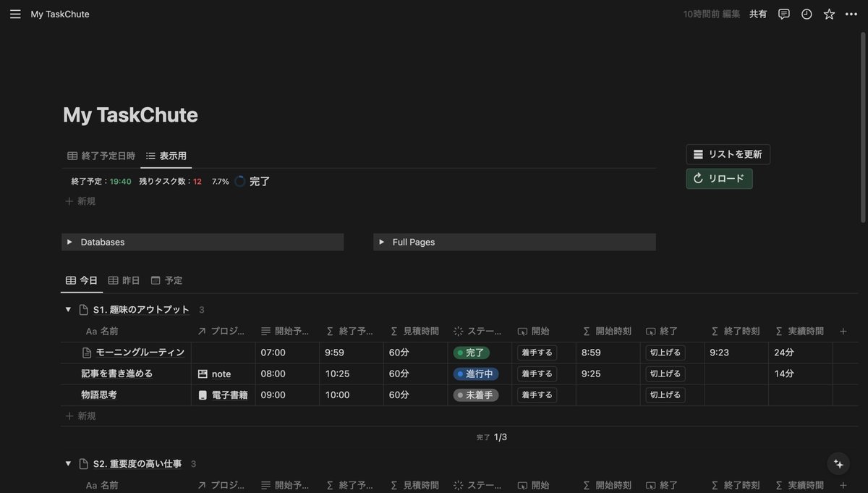This screenshot has height=493, width=868.
Task: Open S1 実績時間 column header menu
Action: coord(800,332)
